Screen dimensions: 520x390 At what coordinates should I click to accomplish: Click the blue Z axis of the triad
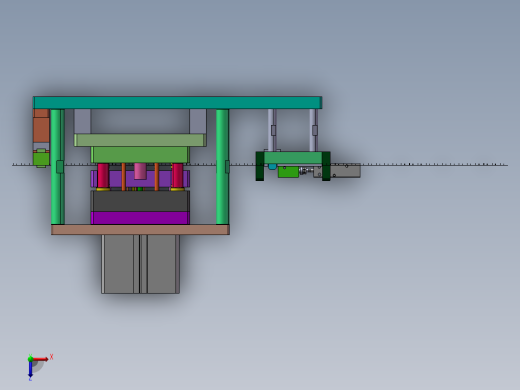(30, 369)
